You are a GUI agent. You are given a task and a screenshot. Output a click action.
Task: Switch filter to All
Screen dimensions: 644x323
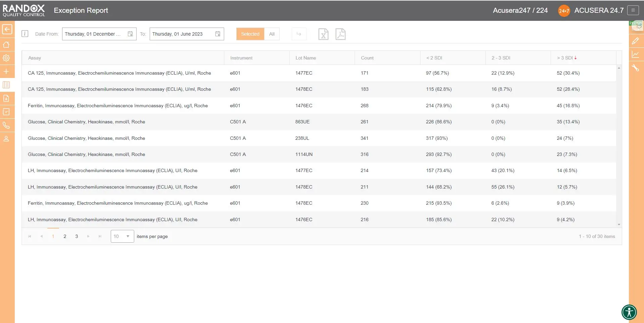pyautogui.click(x=272, y=34)
